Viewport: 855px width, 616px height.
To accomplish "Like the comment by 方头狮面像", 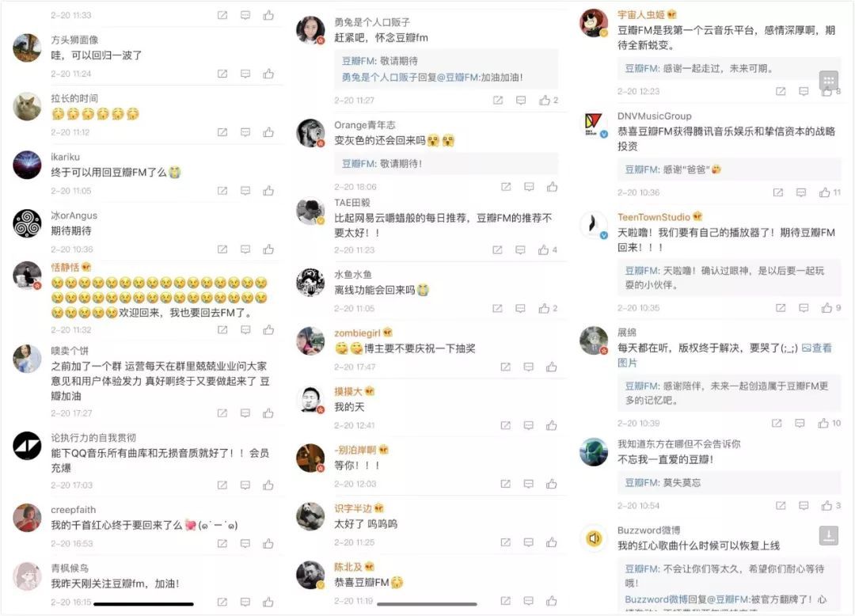I will coord(268,74).
